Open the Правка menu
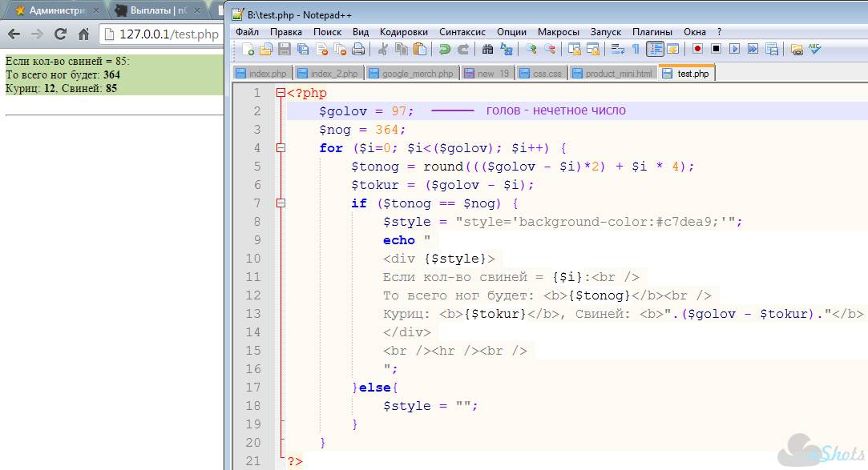Viewport: 868px width, 470px height. point(285,32)
